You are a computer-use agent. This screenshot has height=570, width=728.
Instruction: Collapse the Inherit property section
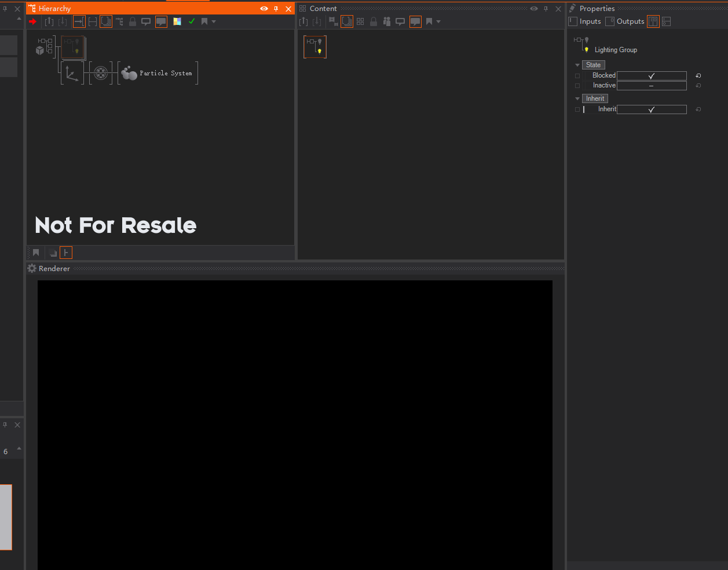tap(577, 99)
